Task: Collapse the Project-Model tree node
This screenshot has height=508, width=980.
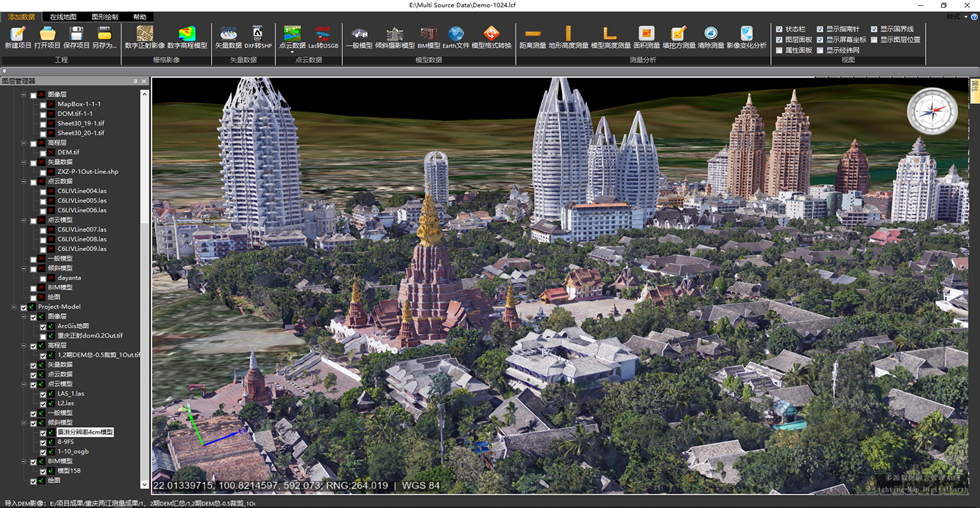Action: [x=15, y=307]
